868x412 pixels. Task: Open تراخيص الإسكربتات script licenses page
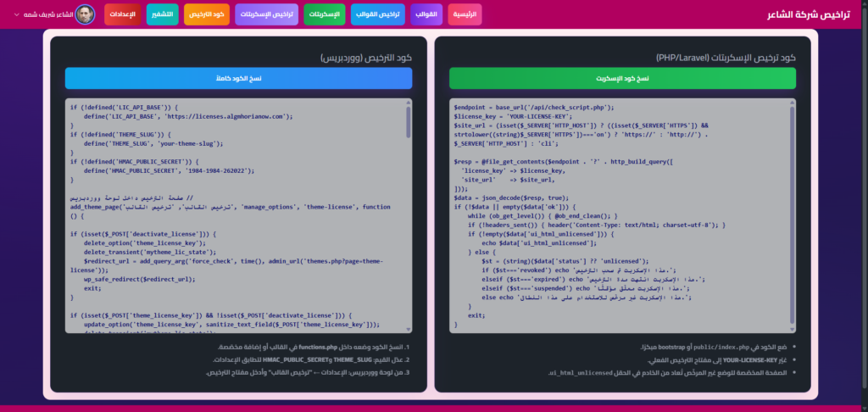265,14
